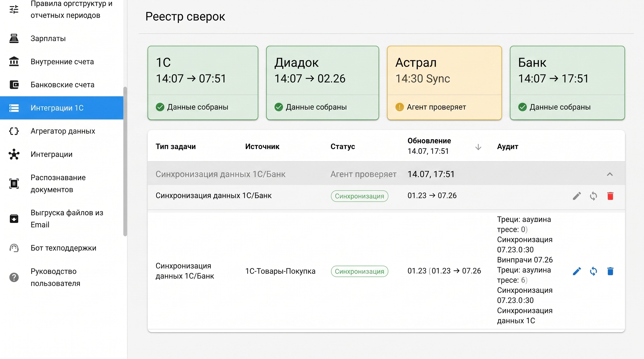The height and width of the screenshot is (359, 644).
Task: Click the gray Агент проверяет group status
Action: coord(363,174)
